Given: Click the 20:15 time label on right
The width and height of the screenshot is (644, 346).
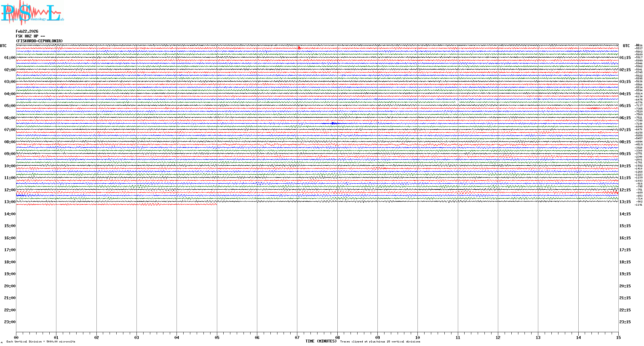Looking at the screenshot, I should (x=625, y=286).
